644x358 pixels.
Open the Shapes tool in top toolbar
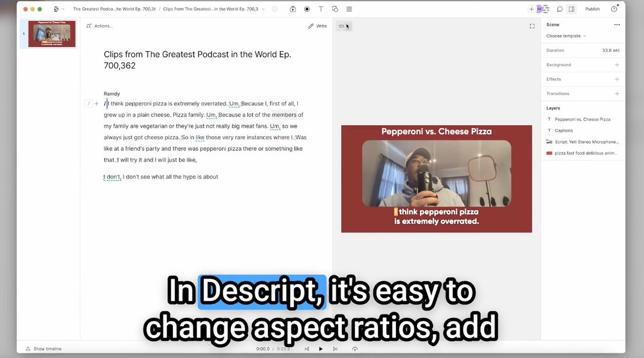(335, 9)
